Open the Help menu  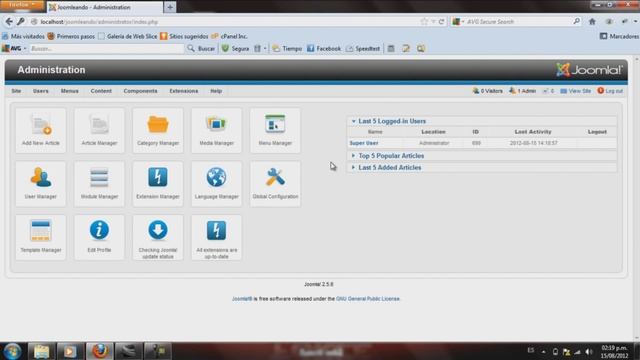pos(216,91)
